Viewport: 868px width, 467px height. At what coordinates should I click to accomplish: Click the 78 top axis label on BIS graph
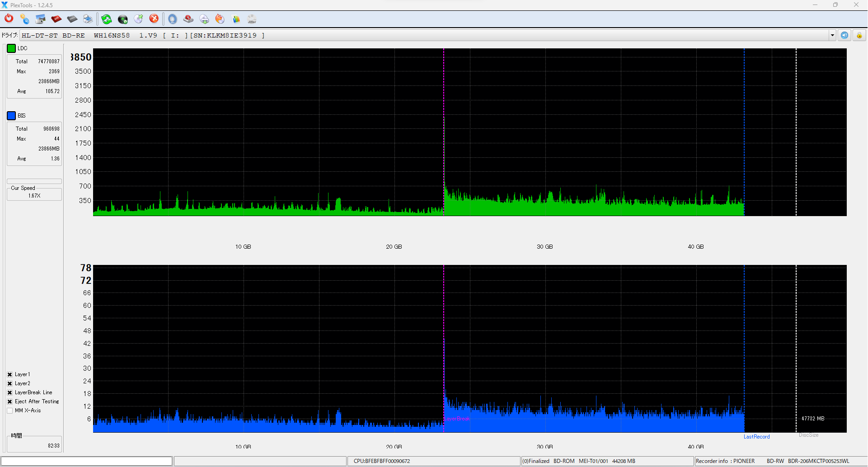pyautogui.click(x=86, y=268)
